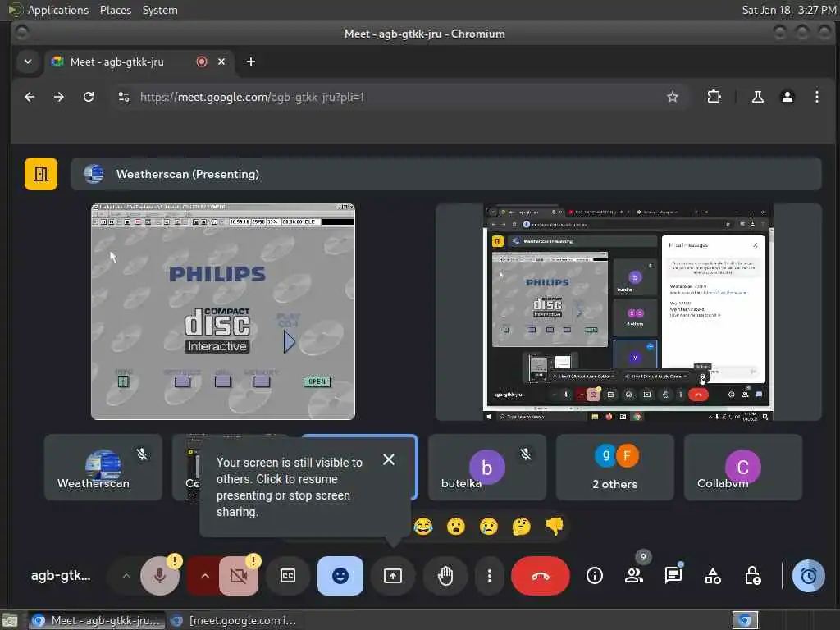840x630 pixels.
Task: Open meeting details info icon
Action: pos(594,576)
